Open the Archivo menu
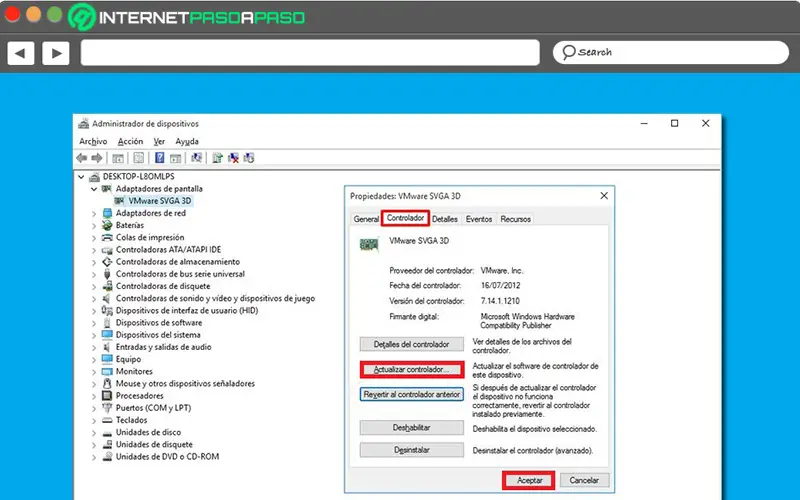 pyautogui.click(x=93, y=141)
